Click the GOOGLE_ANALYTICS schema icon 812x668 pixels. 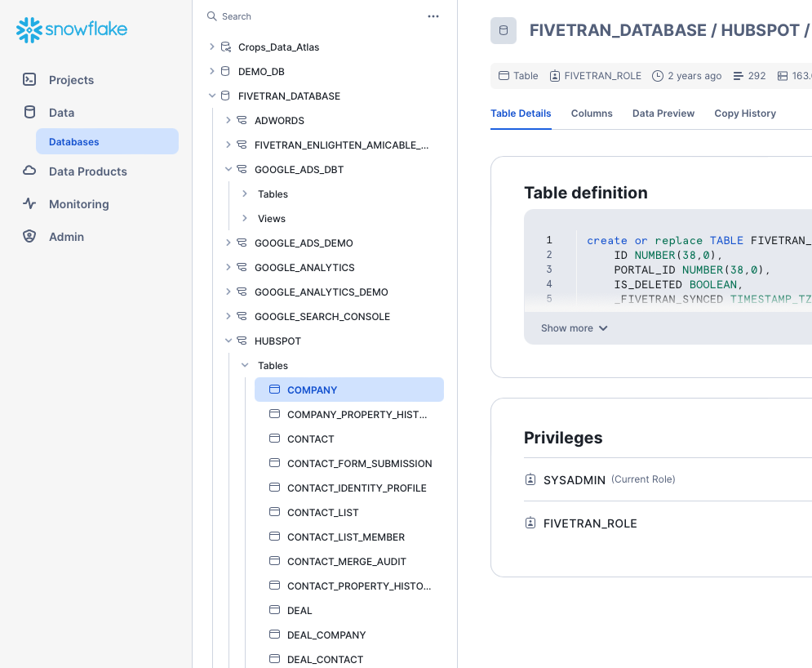pyautogui.click(x=242, y=267)
